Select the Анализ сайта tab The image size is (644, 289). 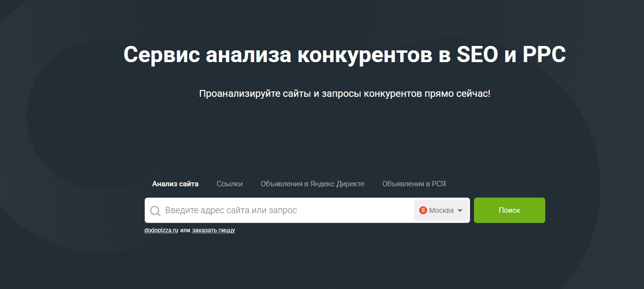175,184
